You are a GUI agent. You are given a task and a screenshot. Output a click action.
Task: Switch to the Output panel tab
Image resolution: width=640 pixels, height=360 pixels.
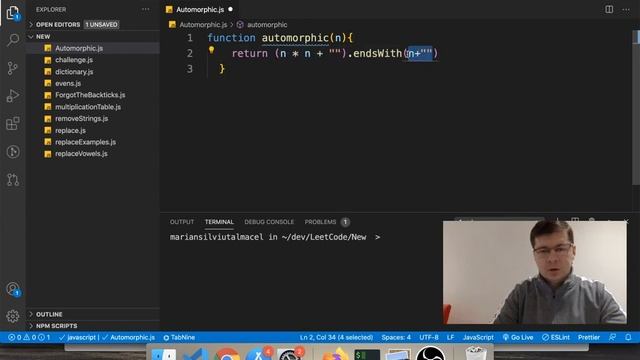coord(182,222)
